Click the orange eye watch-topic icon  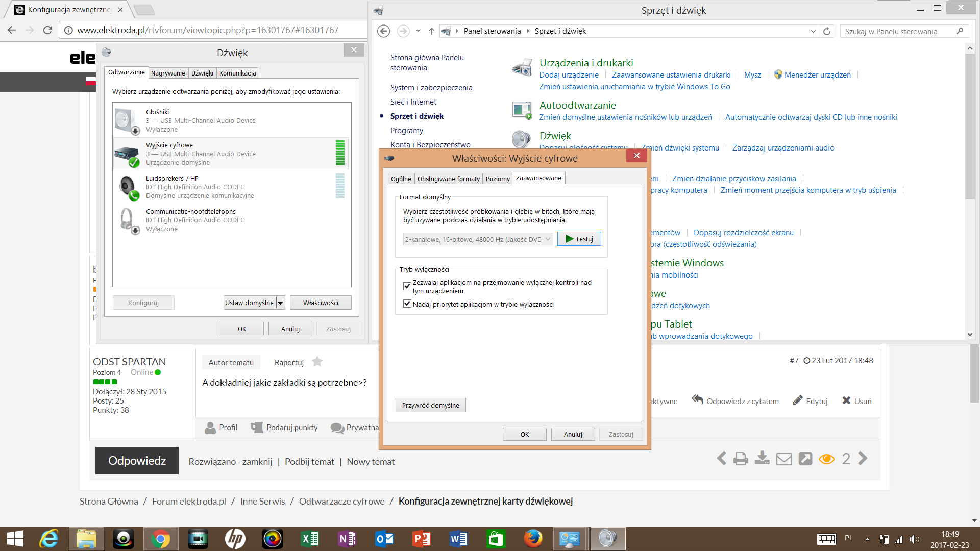[826, 459]
